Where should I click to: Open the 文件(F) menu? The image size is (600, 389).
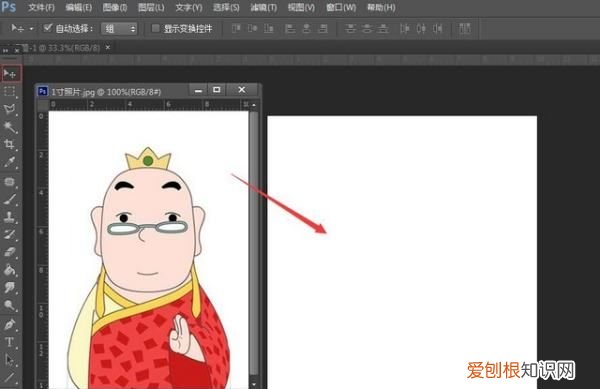point(41,7)
